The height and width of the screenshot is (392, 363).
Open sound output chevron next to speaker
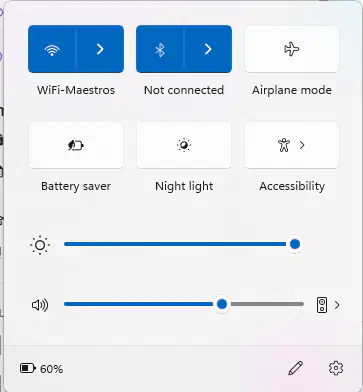pos(337,305)
